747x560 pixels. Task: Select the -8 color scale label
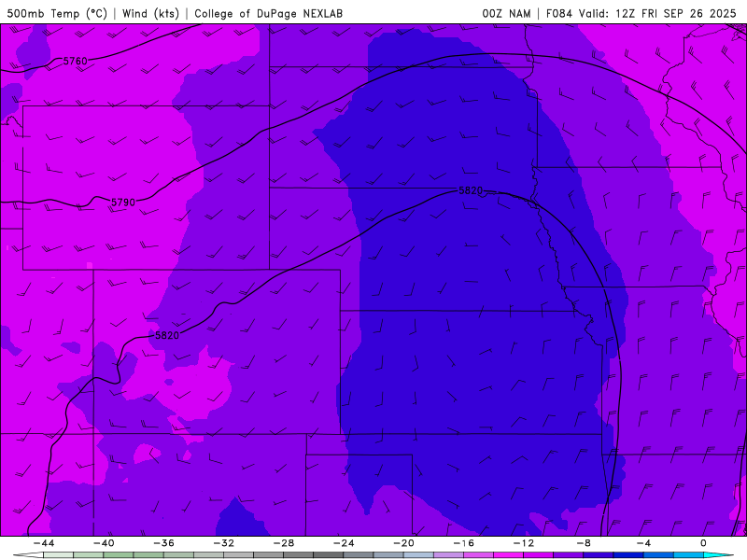584,543
